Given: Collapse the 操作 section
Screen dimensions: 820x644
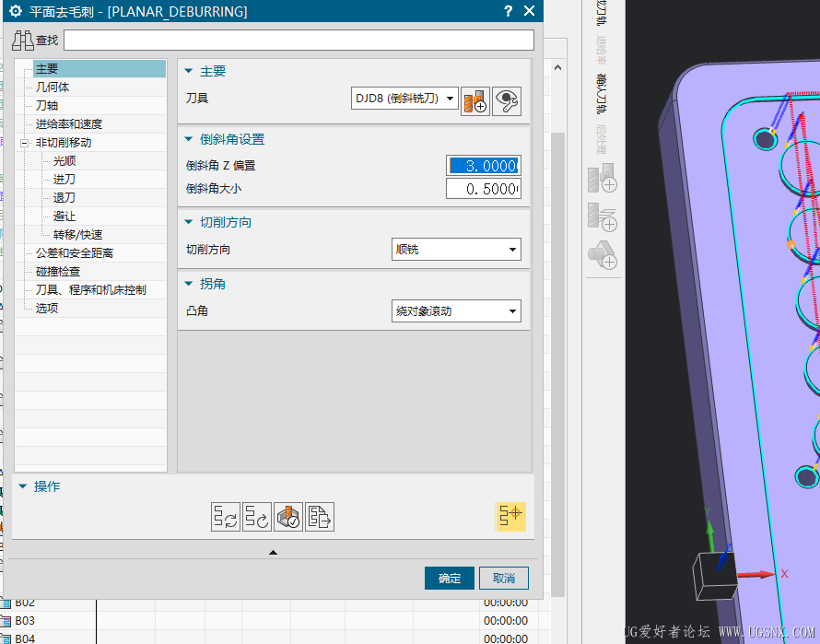Looking at the screenshot, I should (x=22, y=486).
